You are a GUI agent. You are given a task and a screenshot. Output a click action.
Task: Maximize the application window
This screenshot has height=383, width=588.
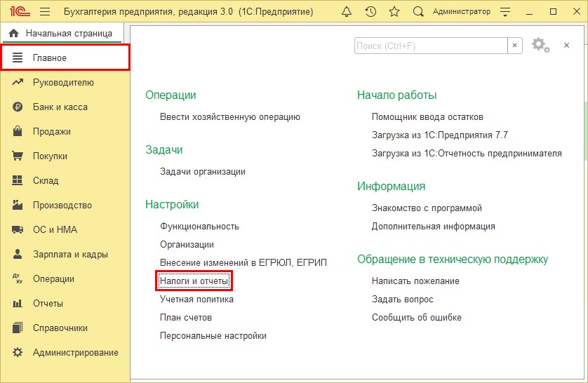pyautogui.click(x=553, y=12)
